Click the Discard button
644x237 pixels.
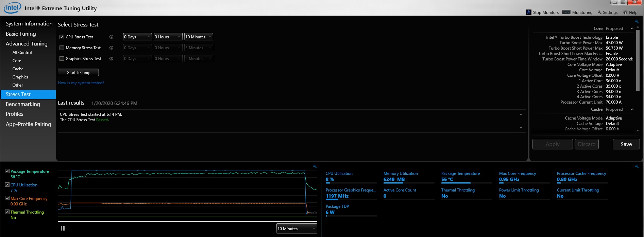click(587, 144)
